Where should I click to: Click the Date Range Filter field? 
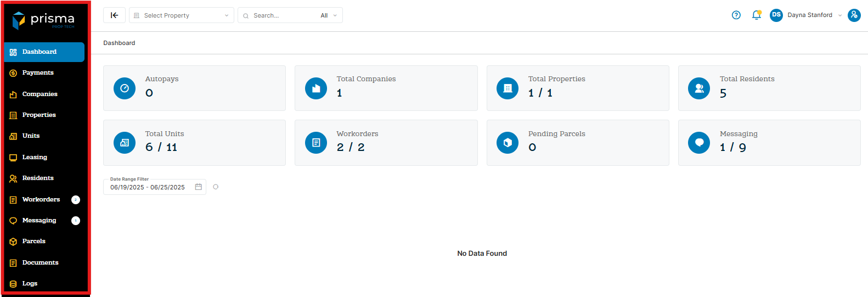pos(148,187)
